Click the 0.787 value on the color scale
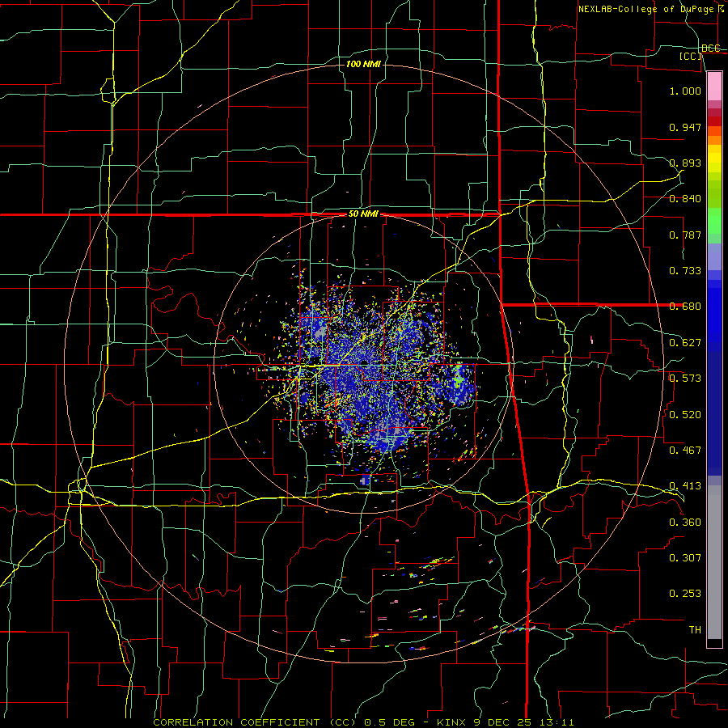The width and height of the screenshot is (728, 728). pyautogui.click(x=685, y=235)
